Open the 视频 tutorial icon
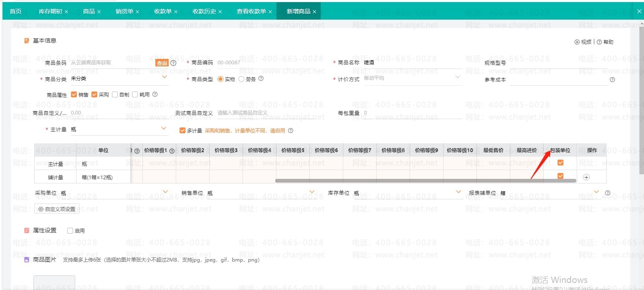The image size is (644, 290). 577,42
